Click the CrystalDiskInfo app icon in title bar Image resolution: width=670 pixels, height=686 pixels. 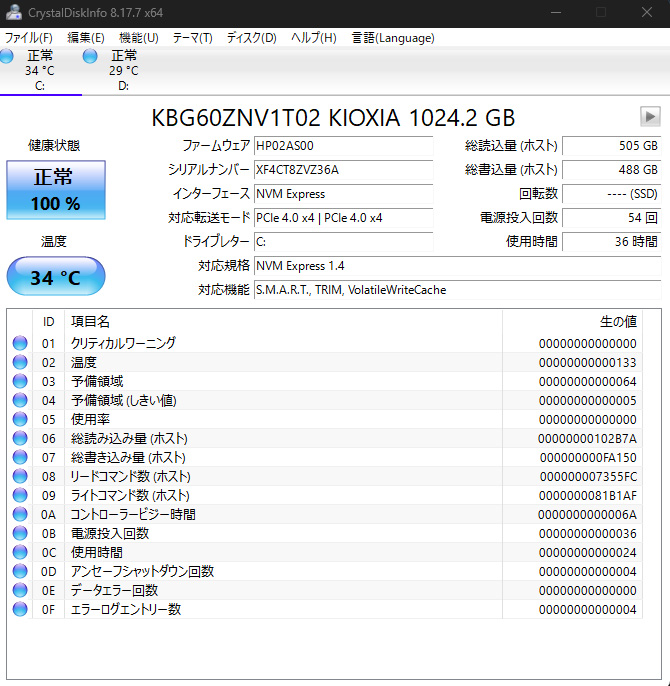tap(13, 12)
